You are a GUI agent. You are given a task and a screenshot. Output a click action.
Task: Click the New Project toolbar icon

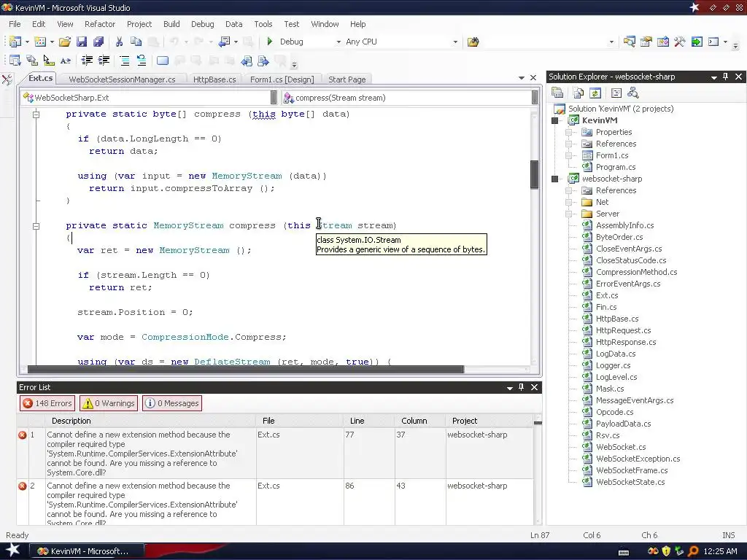(x=15, y=42)
